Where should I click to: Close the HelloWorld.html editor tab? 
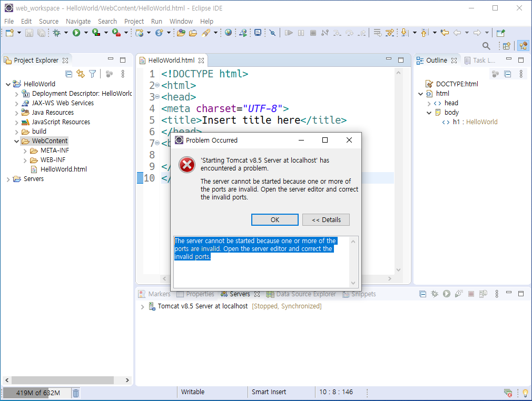pos(201,61)
